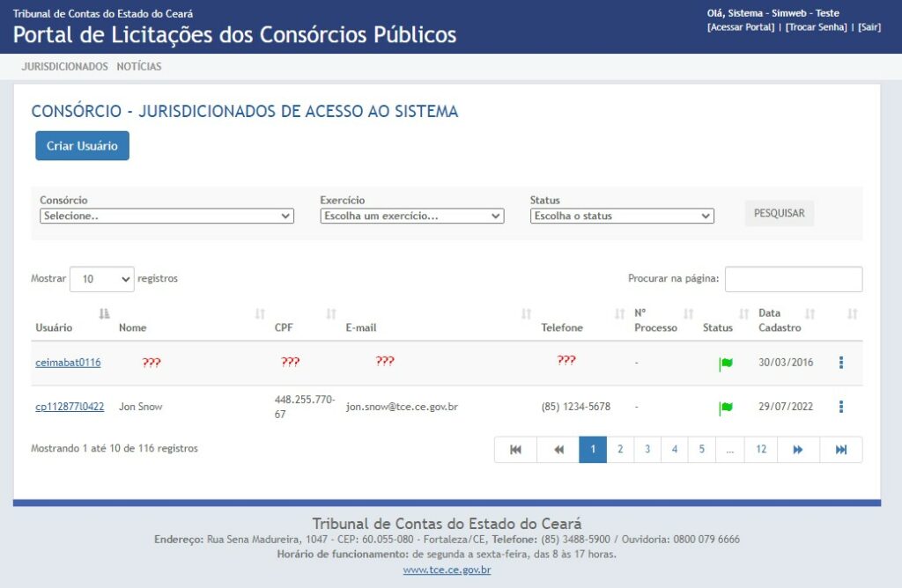This screenshot has width=902, height=588.
Task: Open the Jurisdicionados menu
Action: point(64,67)
